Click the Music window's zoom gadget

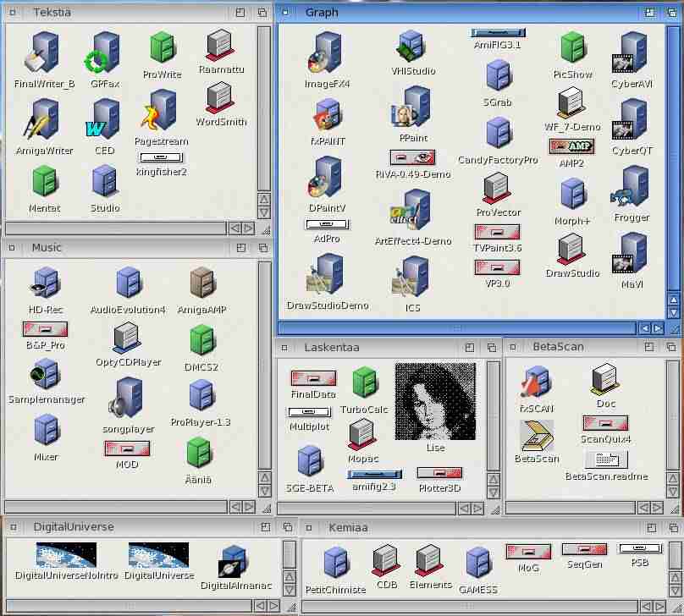coord(241,248)
